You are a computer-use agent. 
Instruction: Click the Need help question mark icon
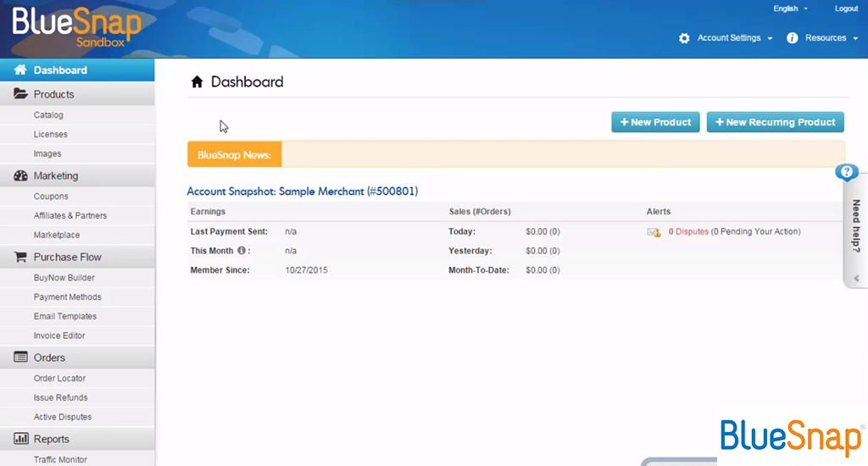point(846,172)
